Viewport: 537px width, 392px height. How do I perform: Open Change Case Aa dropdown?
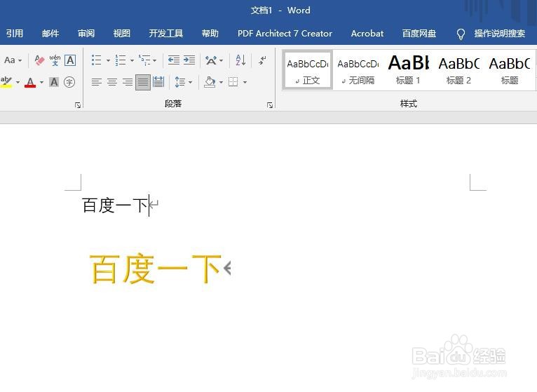[13, 60]
